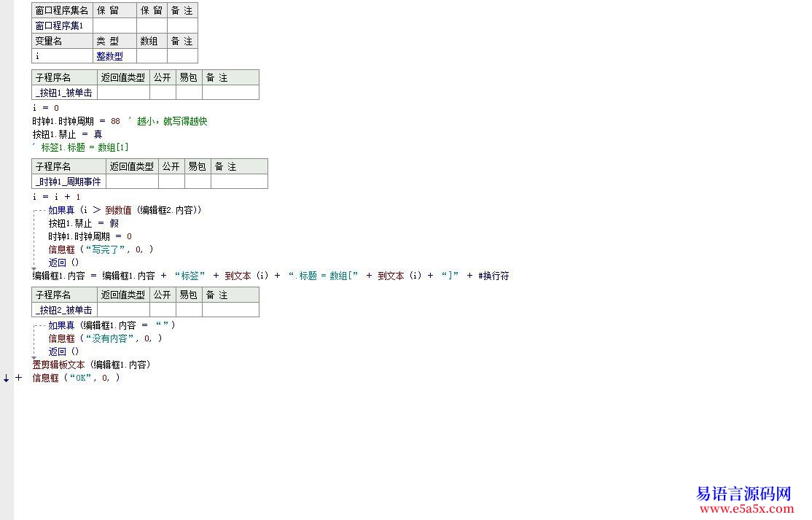Toggle the 公开 cell for _按钮2_被单击
The image size is (812, 520).
[x=163, y=310]
